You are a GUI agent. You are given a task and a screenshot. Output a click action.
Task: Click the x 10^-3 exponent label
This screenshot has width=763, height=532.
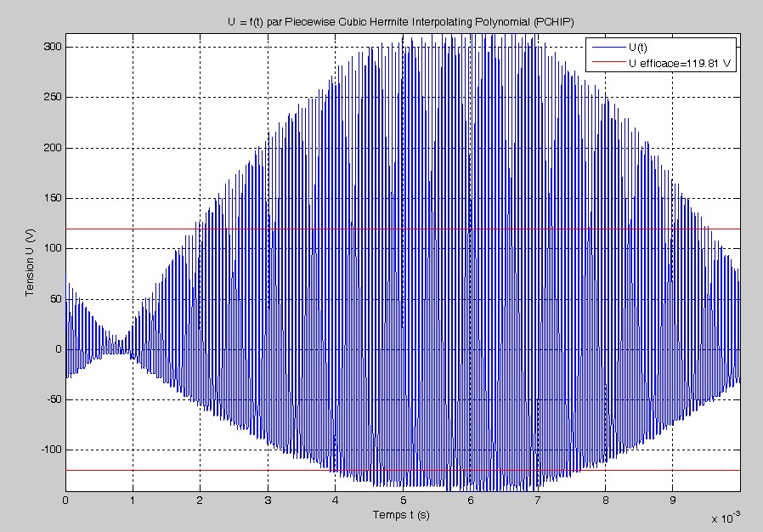725,518
